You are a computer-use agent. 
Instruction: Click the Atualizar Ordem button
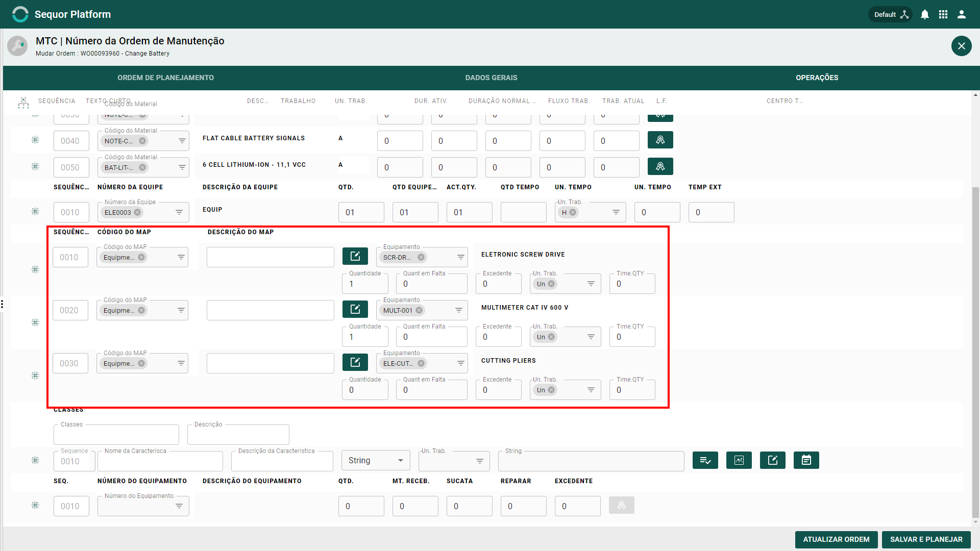[x=836, y=539]
